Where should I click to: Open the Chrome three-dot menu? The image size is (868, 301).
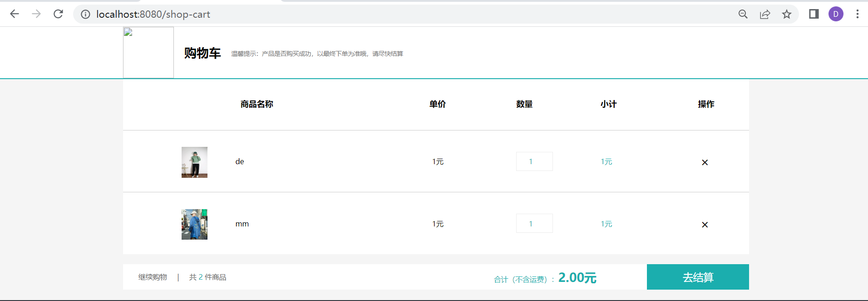click(858, 14)
